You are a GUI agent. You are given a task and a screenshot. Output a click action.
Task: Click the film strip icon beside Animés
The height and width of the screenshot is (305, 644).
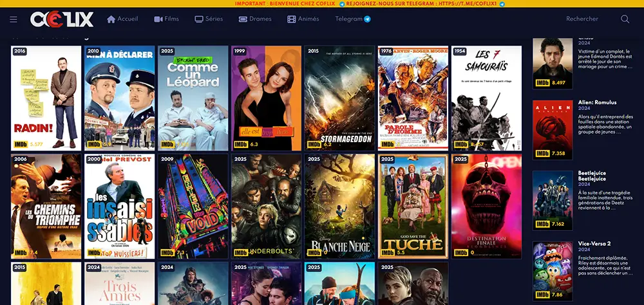[292, 19]
